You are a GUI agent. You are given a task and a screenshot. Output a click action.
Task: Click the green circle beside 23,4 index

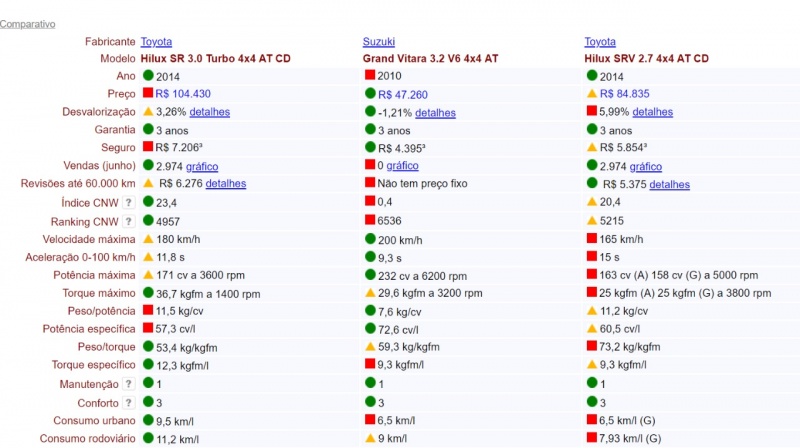click(148, 202)
